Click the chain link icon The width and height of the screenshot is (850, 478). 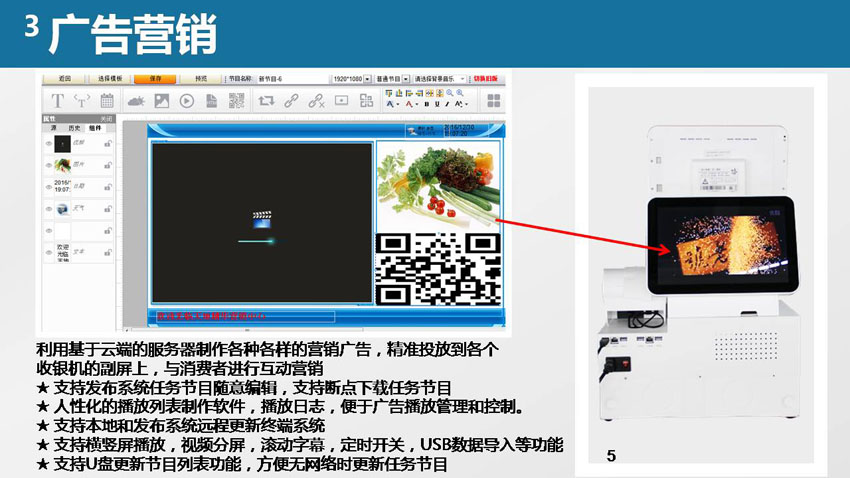[291, 100]
